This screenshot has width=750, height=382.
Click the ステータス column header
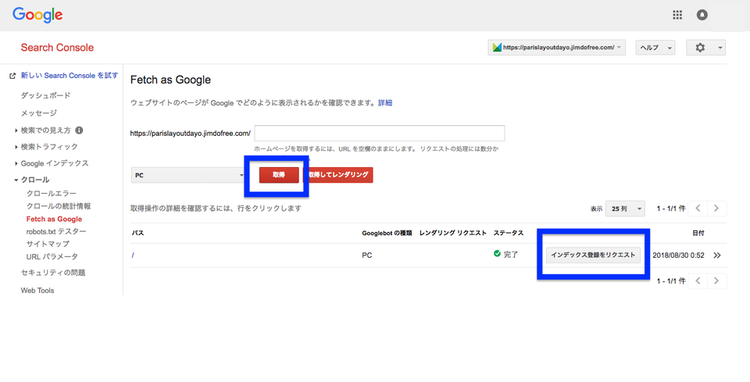click(508, 233)
